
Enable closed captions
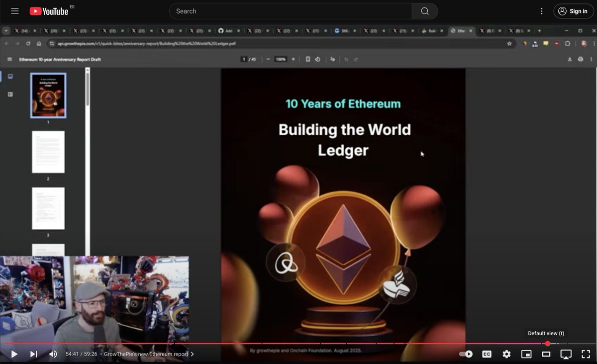click(486, 354)
